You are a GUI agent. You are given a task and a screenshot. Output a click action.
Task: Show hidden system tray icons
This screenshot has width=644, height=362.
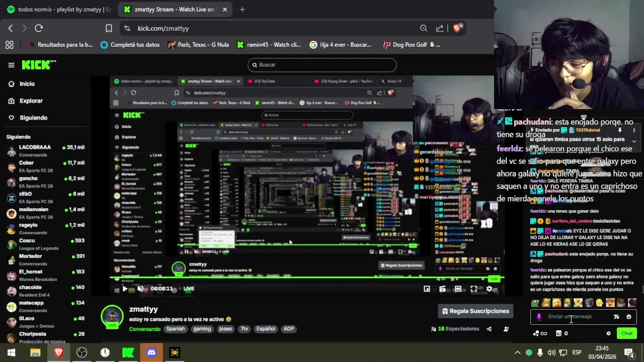[x=517, y=353]
